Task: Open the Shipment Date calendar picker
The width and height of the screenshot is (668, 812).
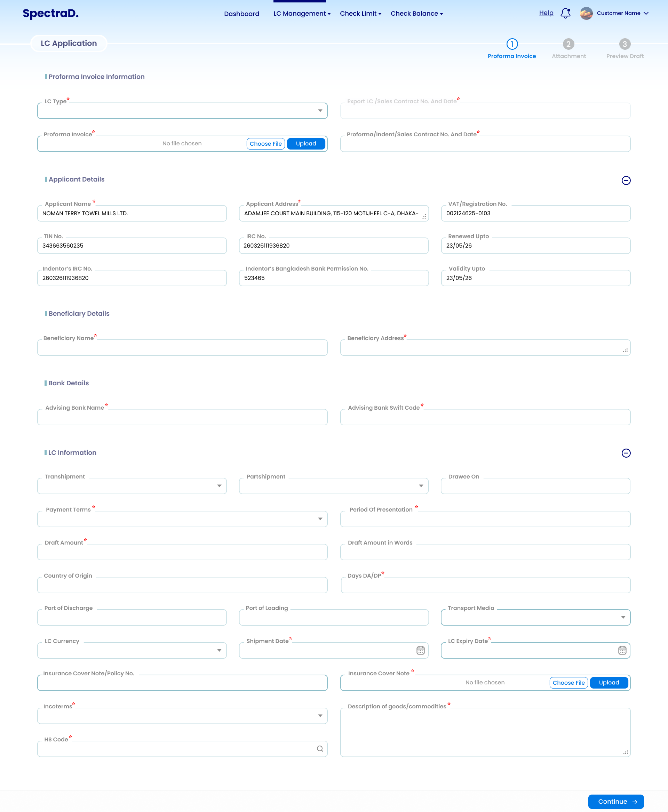Action: point(420,650)
